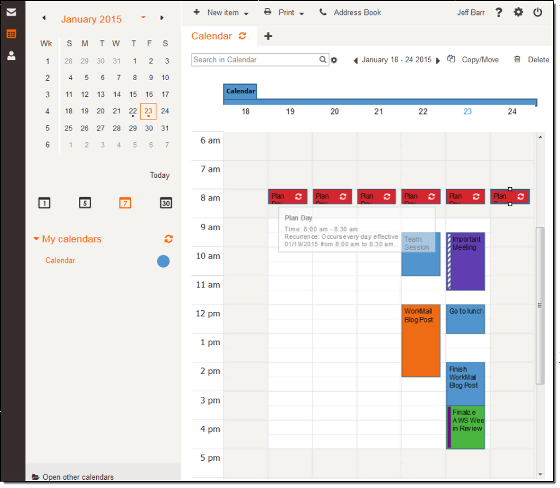This screenshot has width=560, height=488.
Task: Go to previous week arrow
Action: (x=356, y=61)
